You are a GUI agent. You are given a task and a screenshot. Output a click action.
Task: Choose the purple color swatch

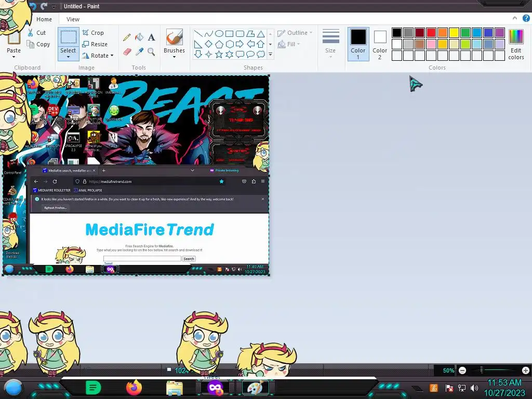click(x=500, y=33)
